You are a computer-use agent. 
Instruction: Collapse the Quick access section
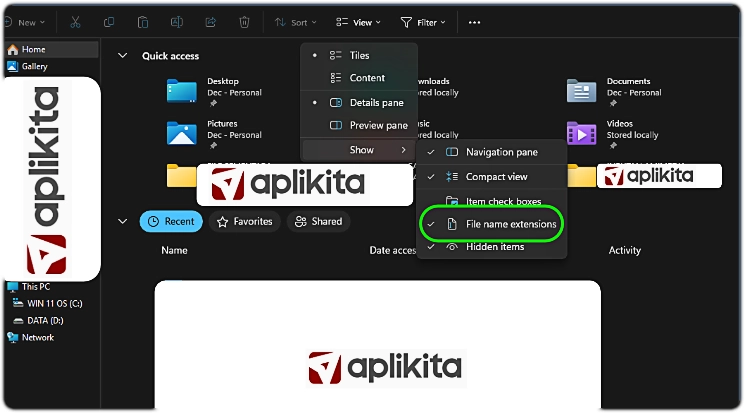tap(123, 56)
